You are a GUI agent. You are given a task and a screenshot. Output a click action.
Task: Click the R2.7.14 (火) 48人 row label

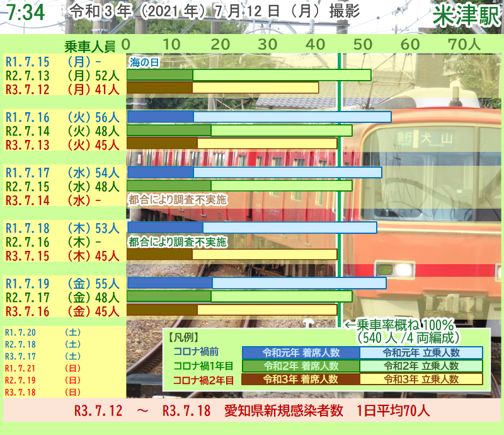click(62, 131)
